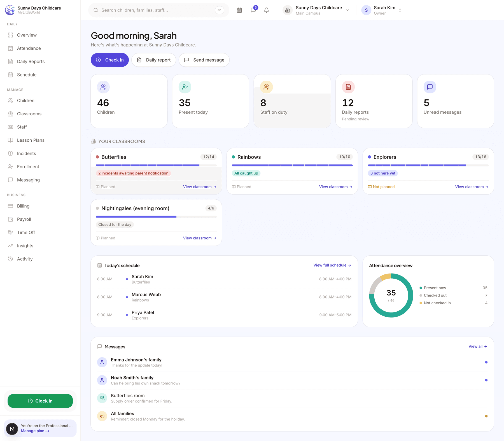This screenshot has width=504, height=441.
Task: Click the Staff on duty icon
Action: click(267, 87)
